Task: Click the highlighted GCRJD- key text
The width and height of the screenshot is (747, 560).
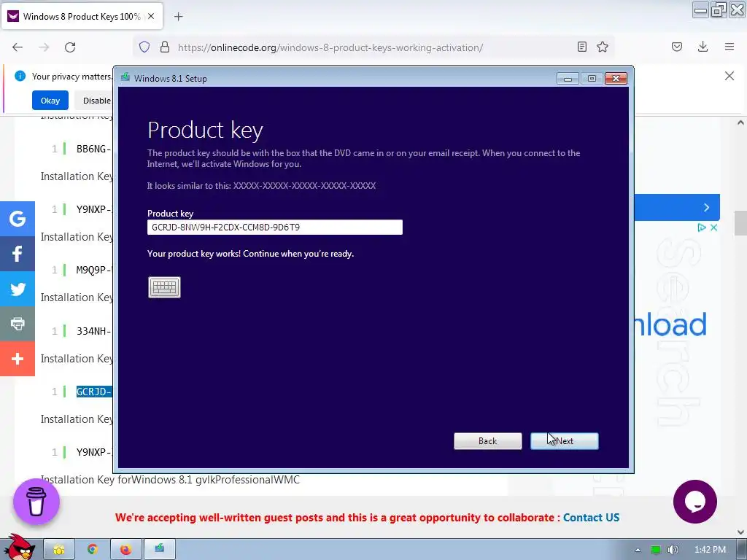Action: (94, 392)
